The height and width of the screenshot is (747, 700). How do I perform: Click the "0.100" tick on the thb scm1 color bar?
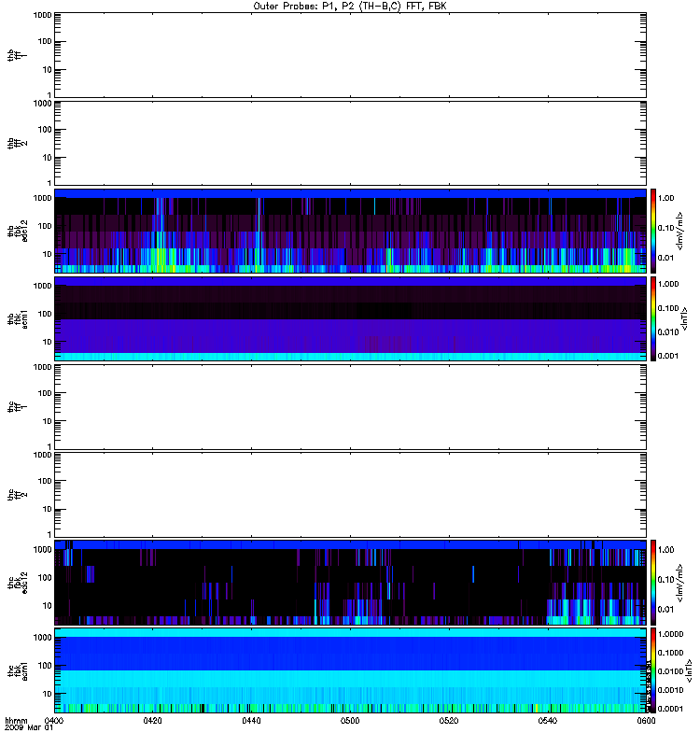tap(668, 308)
